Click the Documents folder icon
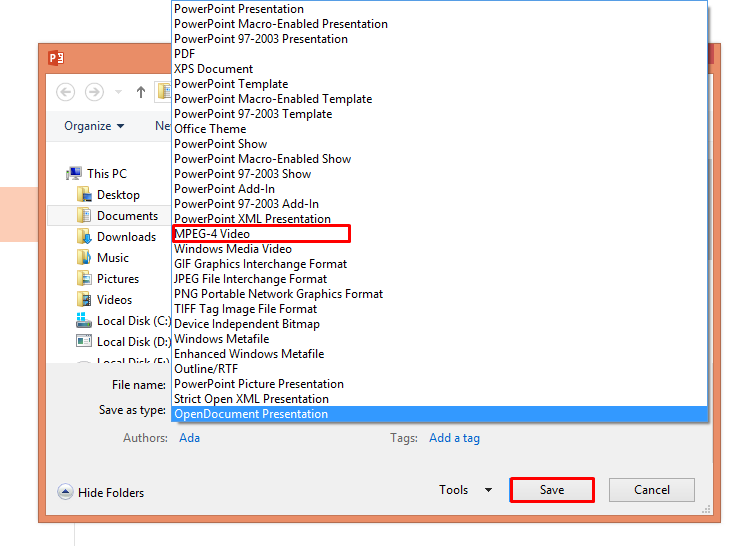 click(84, 216)
